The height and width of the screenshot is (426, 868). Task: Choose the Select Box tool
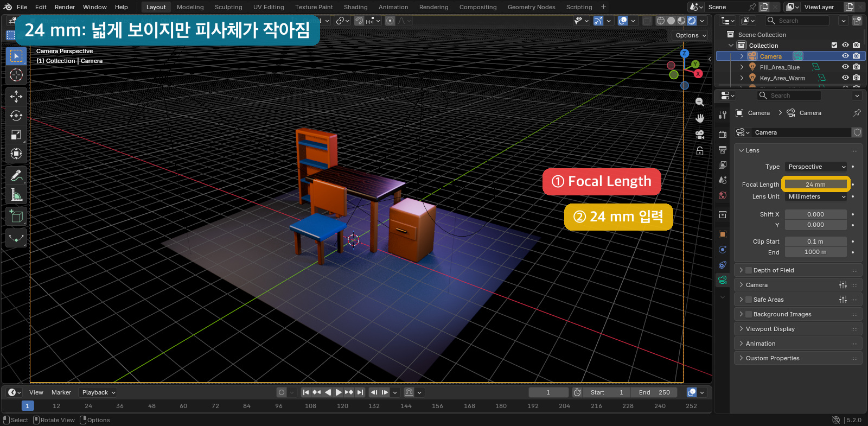pyautogui.click(x=16, y=56)
